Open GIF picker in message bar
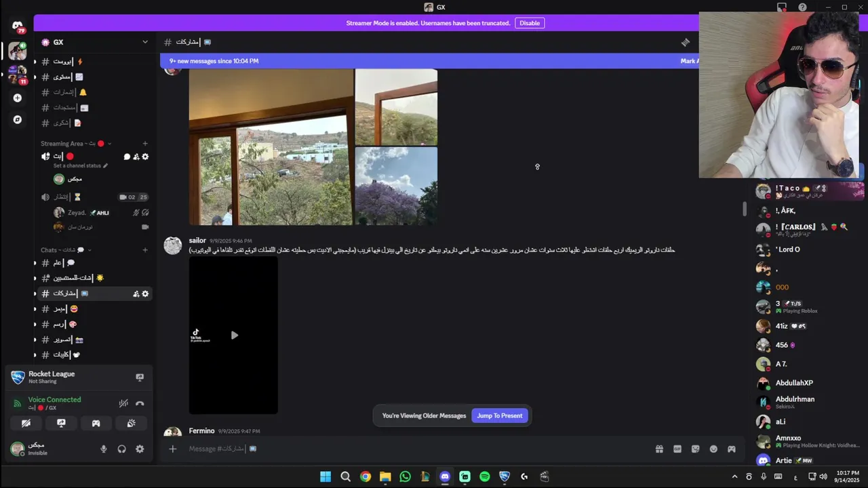 (677, 449)
